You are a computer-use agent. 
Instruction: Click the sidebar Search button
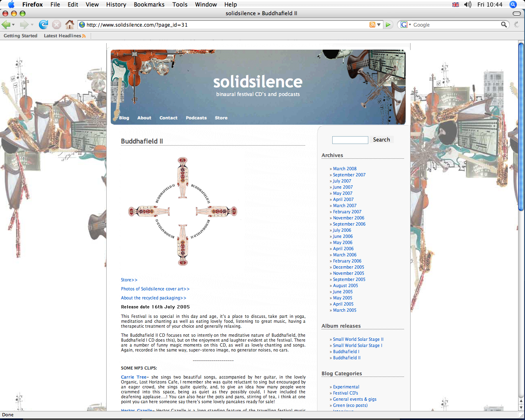click(x=381, y=140)
